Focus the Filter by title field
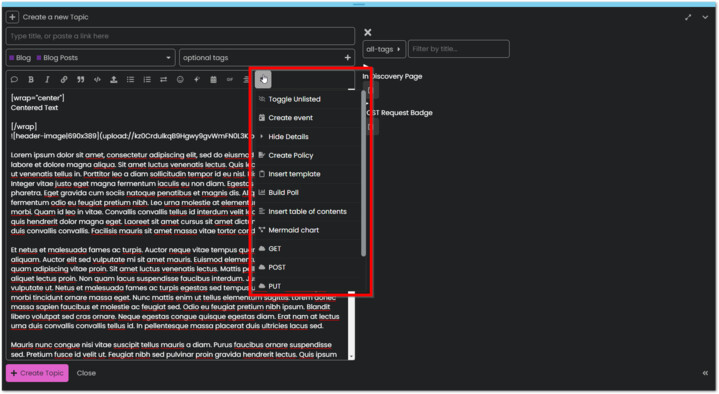This screenshot has height=394, width=719. (x=459, y=49)
